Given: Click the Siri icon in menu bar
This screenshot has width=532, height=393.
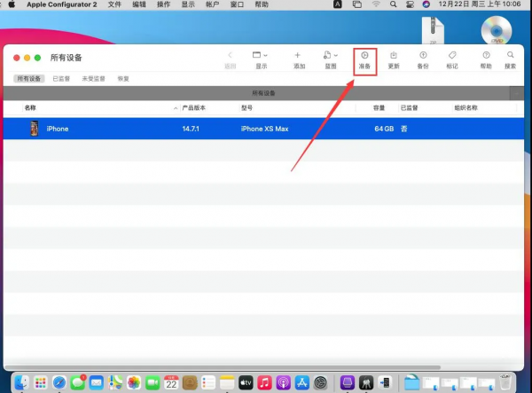Looking at the screenshot, I should (426, 4).
